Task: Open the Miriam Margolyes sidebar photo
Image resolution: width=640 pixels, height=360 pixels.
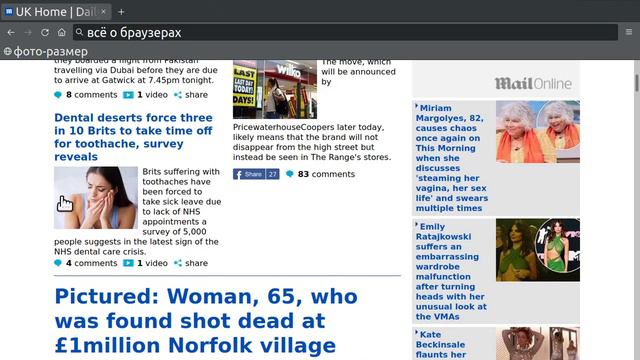Action: click(x=538, y=132)
